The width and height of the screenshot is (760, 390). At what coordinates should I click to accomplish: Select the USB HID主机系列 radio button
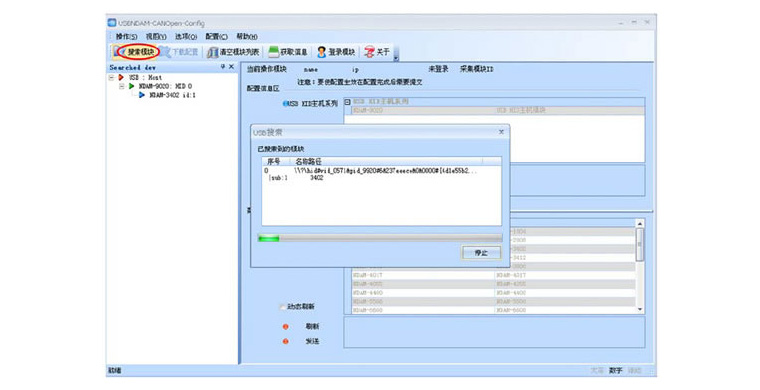pos(285,103)
